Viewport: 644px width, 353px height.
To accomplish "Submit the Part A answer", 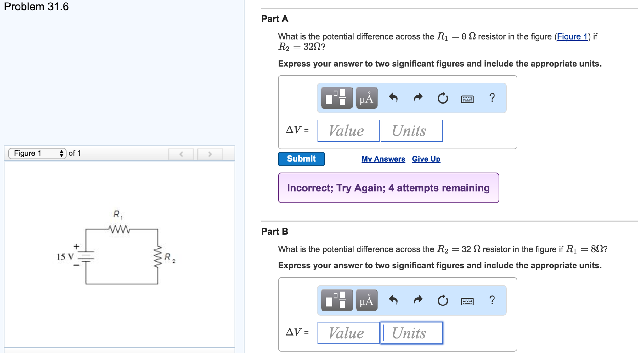I will pos(301,159).
